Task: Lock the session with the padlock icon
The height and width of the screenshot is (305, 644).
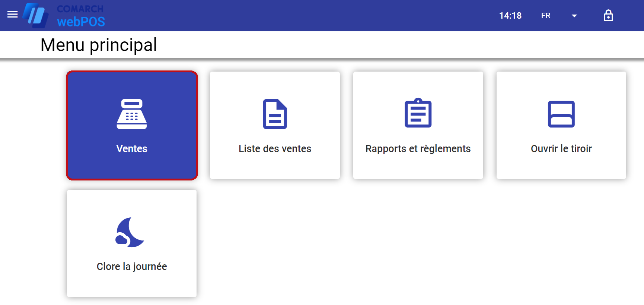Action: click(x=608, y=16)
